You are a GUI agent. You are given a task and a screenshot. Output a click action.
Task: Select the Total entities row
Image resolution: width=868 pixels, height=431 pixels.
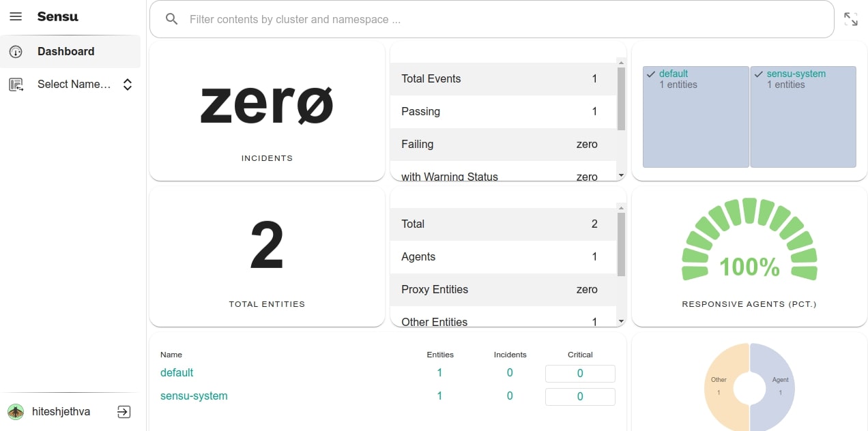coord(504,224)
